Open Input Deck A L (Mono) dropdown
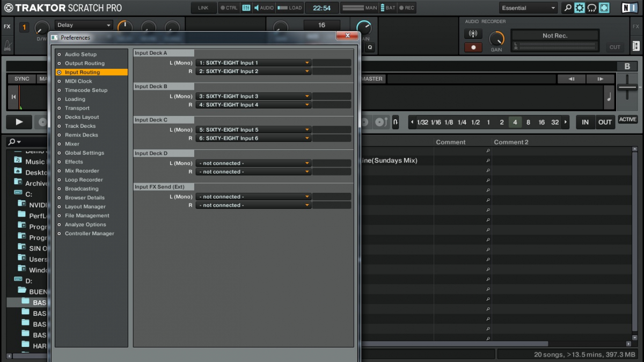Screen dimensions: 644x362 pyautogui.click(x=253, y=63)
